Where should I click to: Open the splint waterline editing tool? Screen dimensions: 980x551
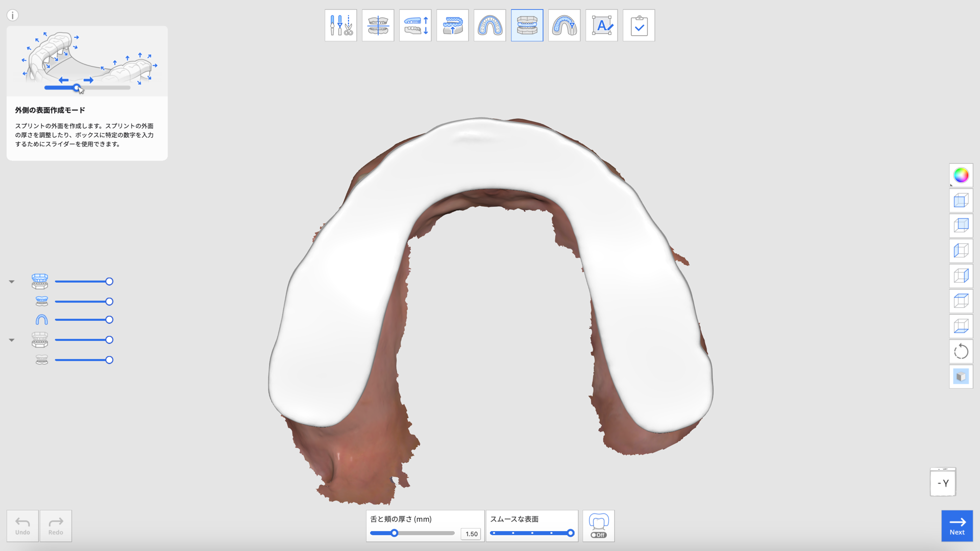(564, 25)
